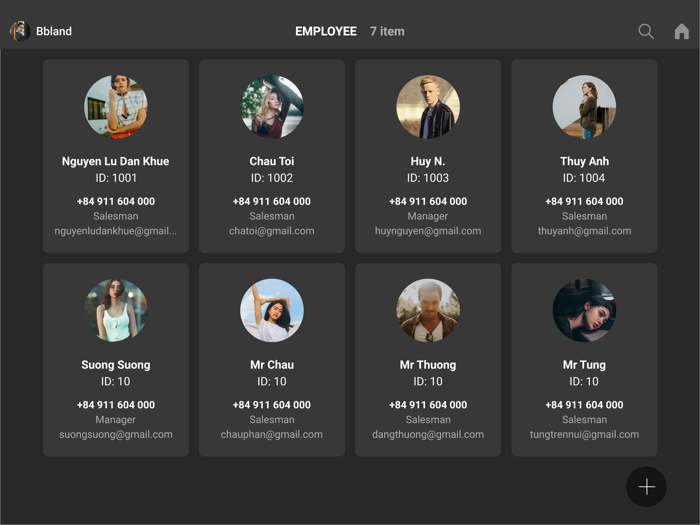Screen dimensions: 700x525
Task: Open Thuy Anh's profile photo
Action: pos(584,107)
